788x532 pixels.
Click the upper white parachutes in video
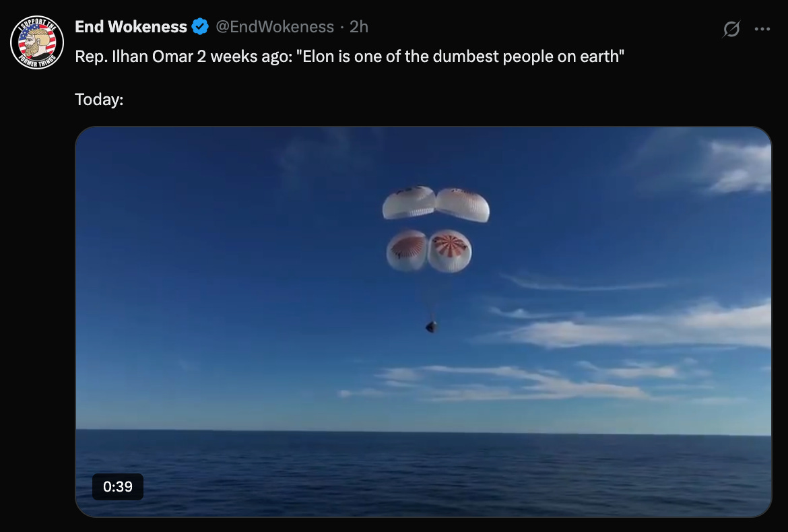(436, 203)
